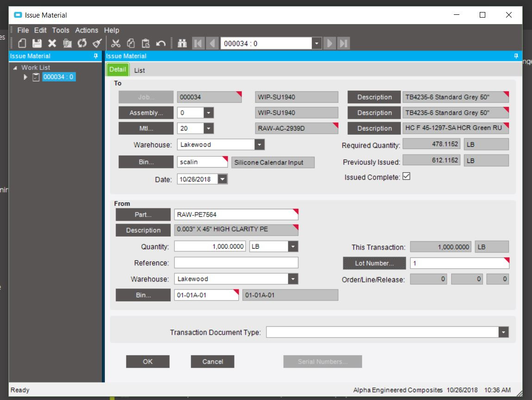Viewport: 532px width, 400px height.
Task: Click the Paste clipboard icon
Action: coord(146,44)
